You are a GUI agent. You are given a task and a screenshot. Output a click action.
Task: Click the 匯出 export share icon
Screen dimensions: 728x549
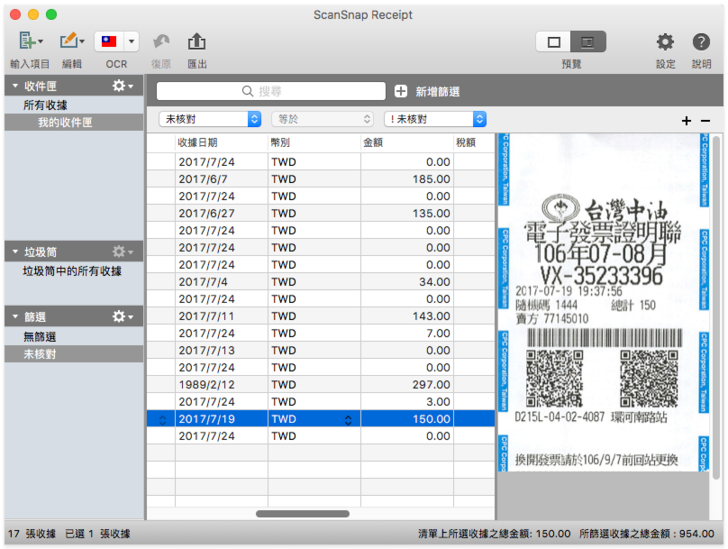pyautogui.click(x=197, y=42)
